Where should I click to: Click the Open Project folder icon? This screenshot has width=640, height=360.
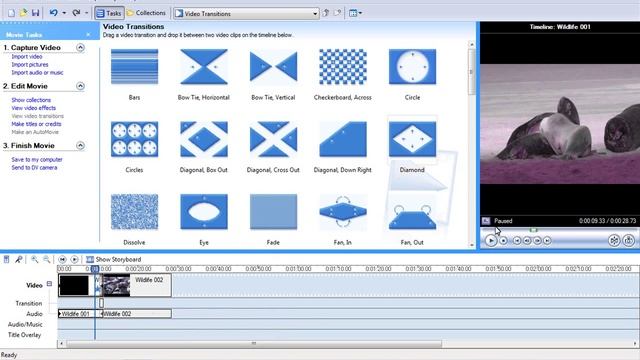coord(23,13)
